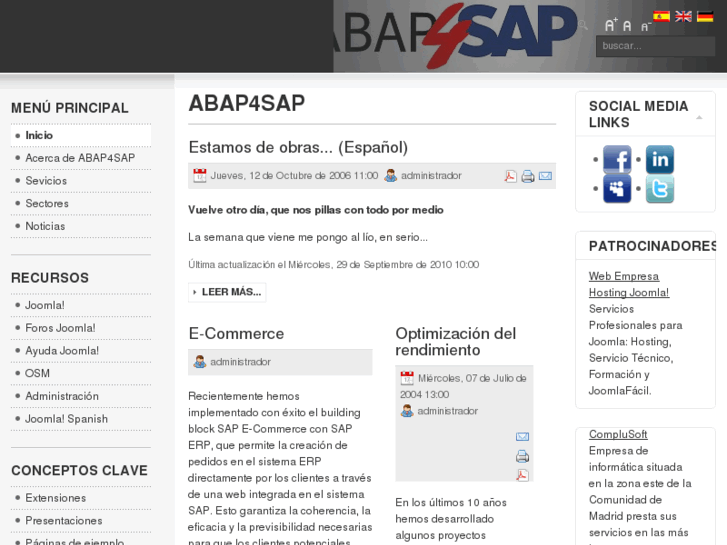
Task: Open Presentaciones under Conceptos Clave
Action: [64, 521]
